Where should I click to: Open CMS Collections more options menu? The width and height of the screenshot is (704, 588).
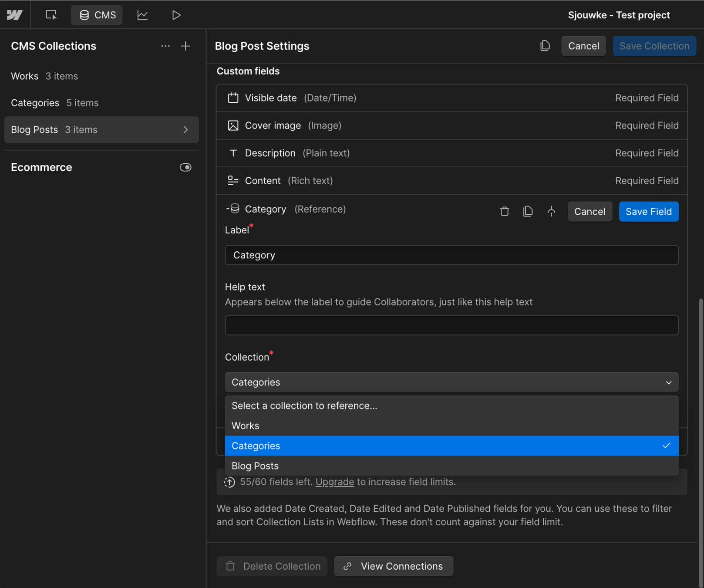[x=165, y=46]
